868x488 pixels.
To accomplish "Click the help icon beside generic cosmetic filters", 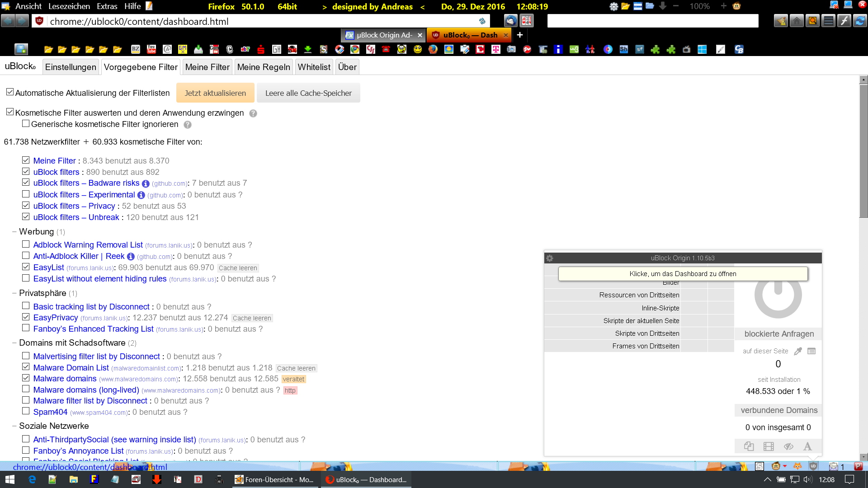I will (188, 125).
